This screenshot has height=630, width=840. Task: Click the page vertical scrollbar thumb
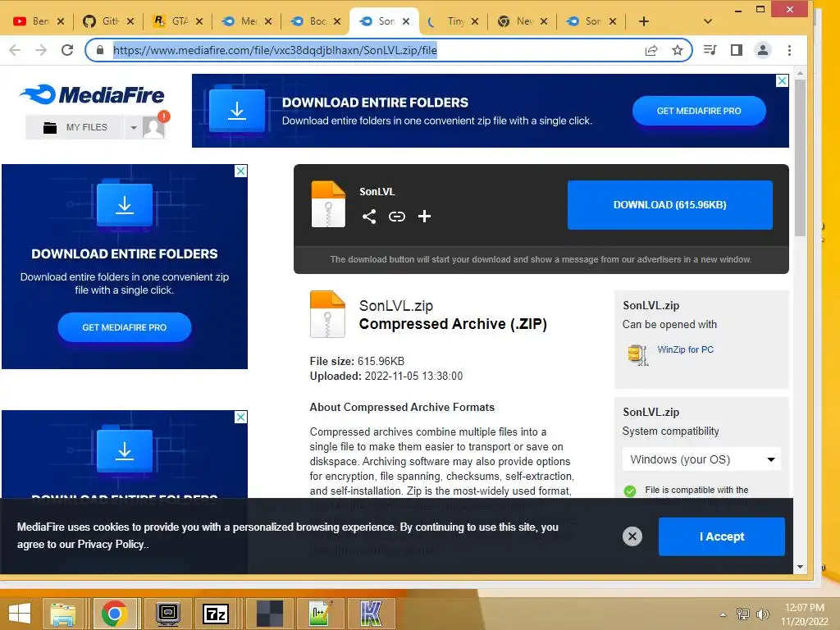click(x=800, y=158)
